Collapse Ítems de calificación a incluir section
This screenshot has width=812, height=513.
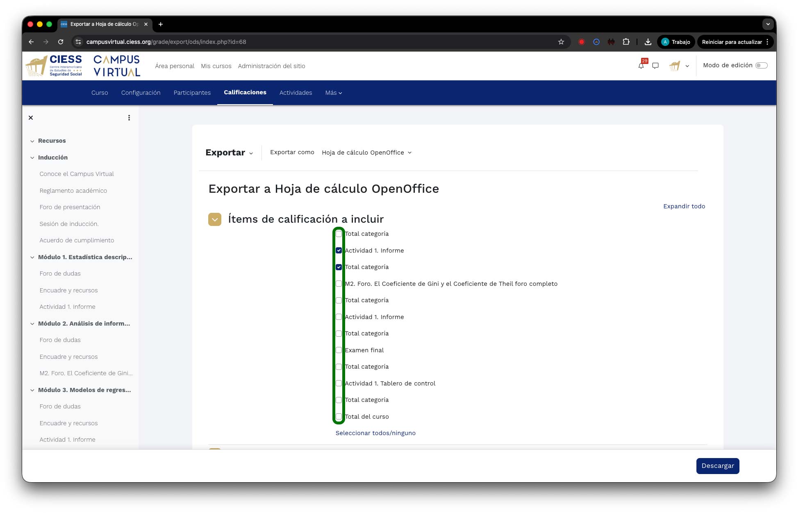(215, 219)
